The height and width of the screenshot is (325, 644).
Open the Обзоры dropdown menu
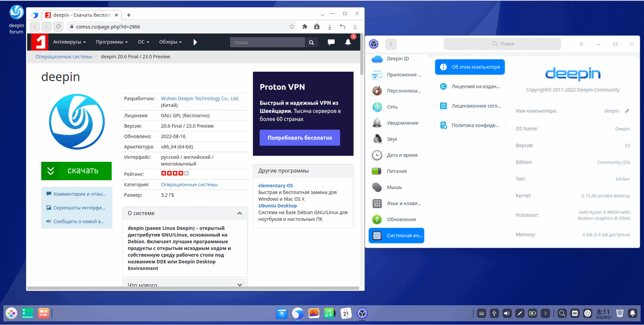[170, 42]
